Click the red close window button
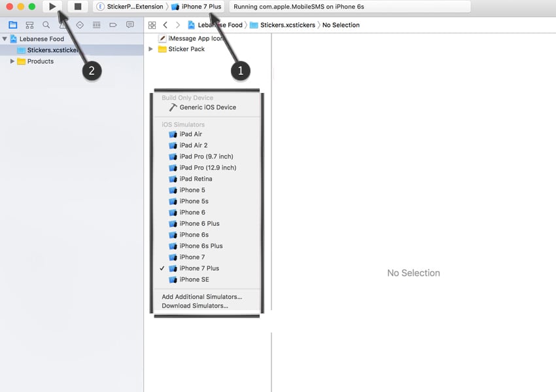The width and height of the screenshot is (556, 392). [x=10, y=7]
